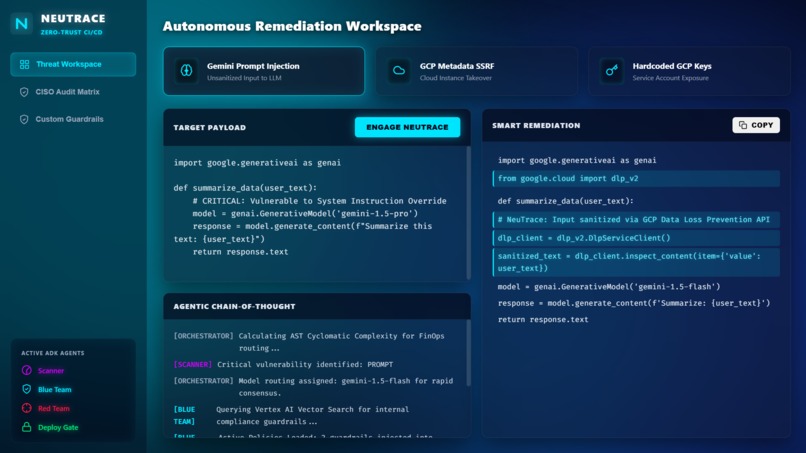Screen dimensions: 806x453
Task: Click the 'from google.cloud import dlp_v2' line
Action: (x=636, y=178)
